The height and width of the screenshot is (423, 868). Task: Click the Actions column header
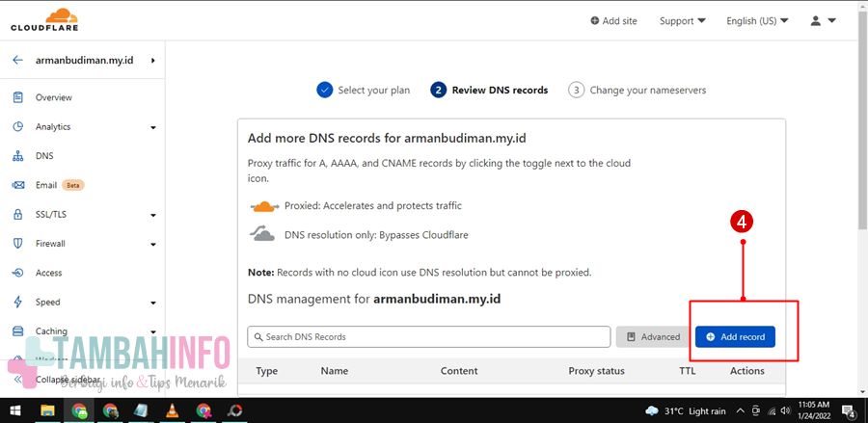tap(747, 371)
